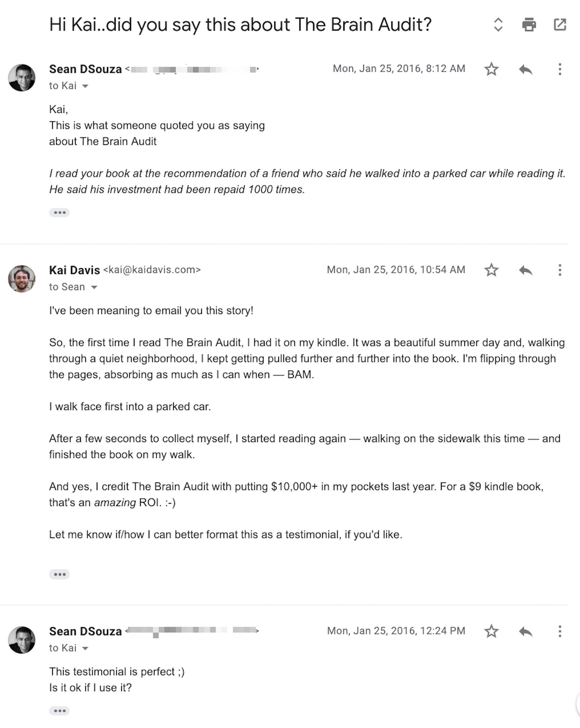Print the entire email conversation
This screenshot has height=728, width=580.
529,25
